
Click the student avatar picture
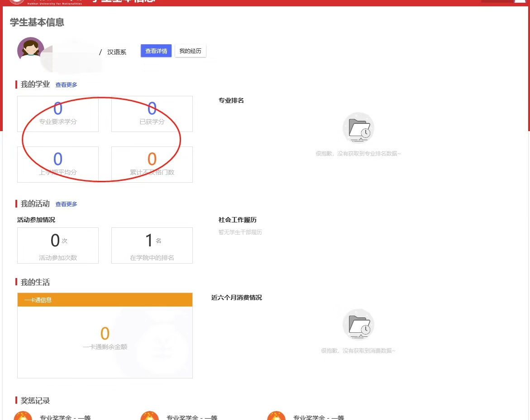coord(30,49)
